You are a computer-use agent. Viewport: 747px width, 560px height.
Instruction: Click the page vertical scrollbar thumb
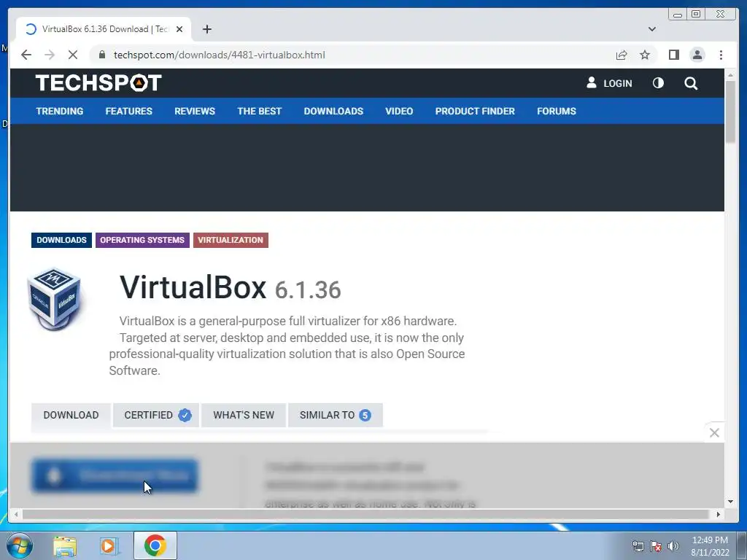click(730, 112)
